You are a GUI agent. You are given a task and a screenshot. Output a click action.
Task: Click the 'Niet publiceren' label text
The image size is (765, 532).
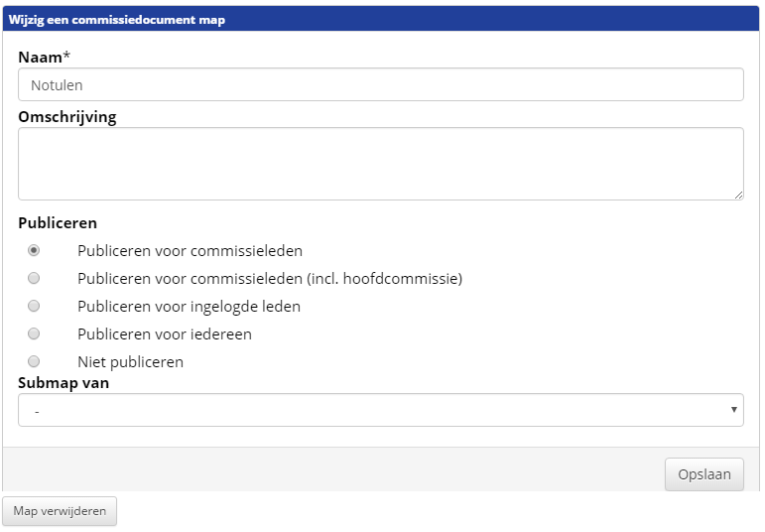130,362
